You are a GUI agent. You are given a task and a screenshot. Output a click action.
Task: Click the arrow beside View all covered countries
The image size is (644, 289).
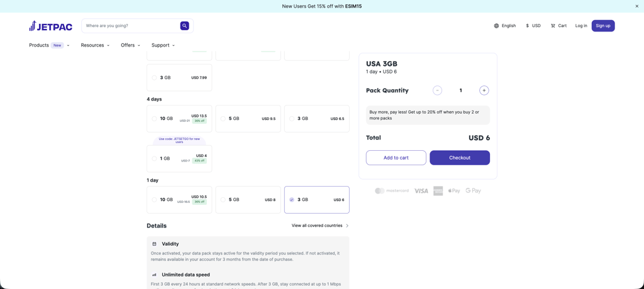347,226
